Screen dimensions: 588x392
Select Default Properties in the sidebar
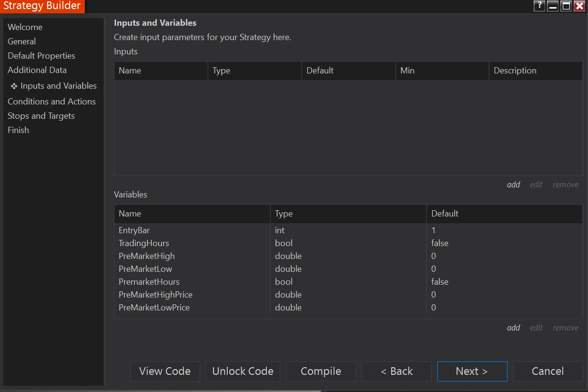tap(41, 56)
